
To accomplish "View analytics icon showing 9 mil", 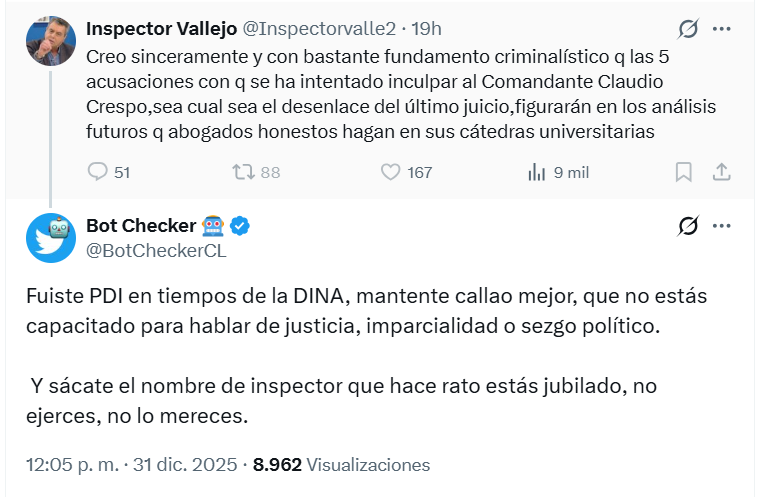I will [536, 172].
